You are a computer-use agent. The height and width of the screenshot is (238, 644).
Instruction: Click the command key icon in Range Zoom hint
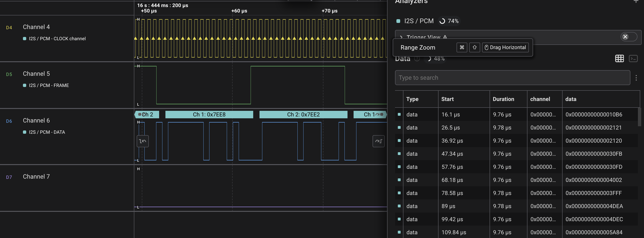pos(462,47)
